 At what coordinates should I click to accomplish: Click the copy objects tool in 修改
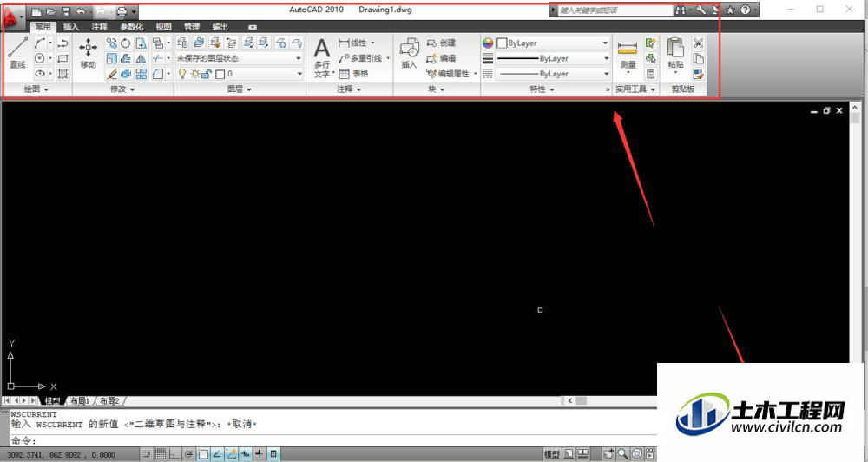tap(111, 43)
